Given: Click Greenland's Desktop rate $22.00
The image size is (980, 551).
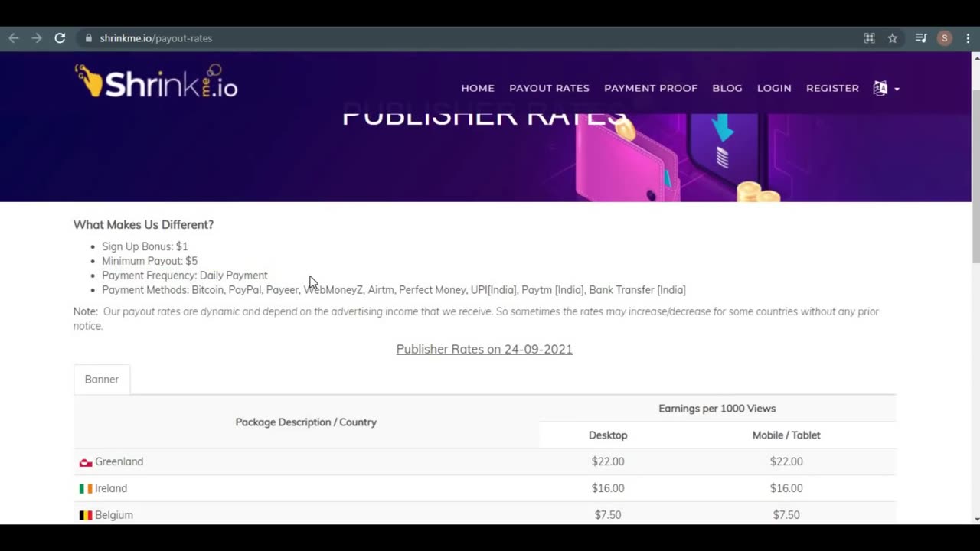Looking at the screenshot, I should (x=608, y=462).
